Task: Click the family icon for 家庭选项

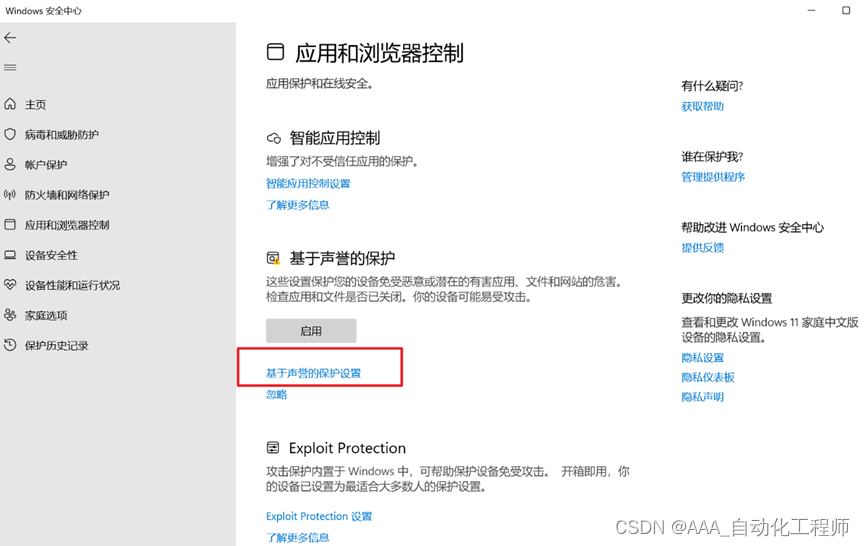Action: pos(10,315)
